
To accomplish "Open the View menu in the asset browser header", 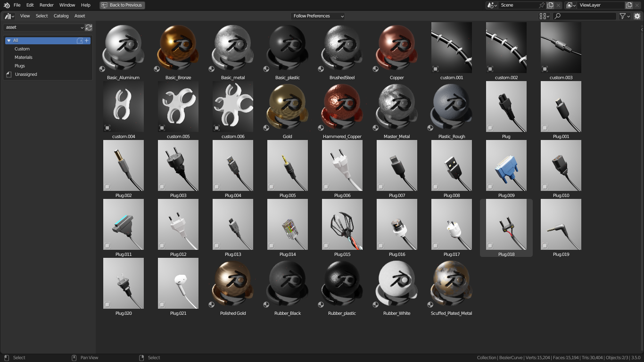I will pos(25,16).
